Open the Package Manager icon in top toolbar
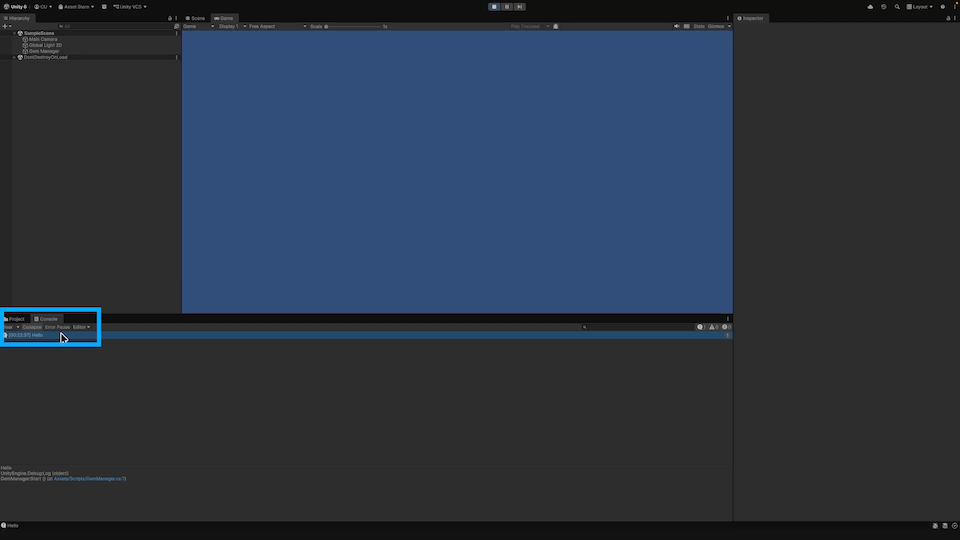Viewport: 960px width, 540px height. tap(104, 7)
